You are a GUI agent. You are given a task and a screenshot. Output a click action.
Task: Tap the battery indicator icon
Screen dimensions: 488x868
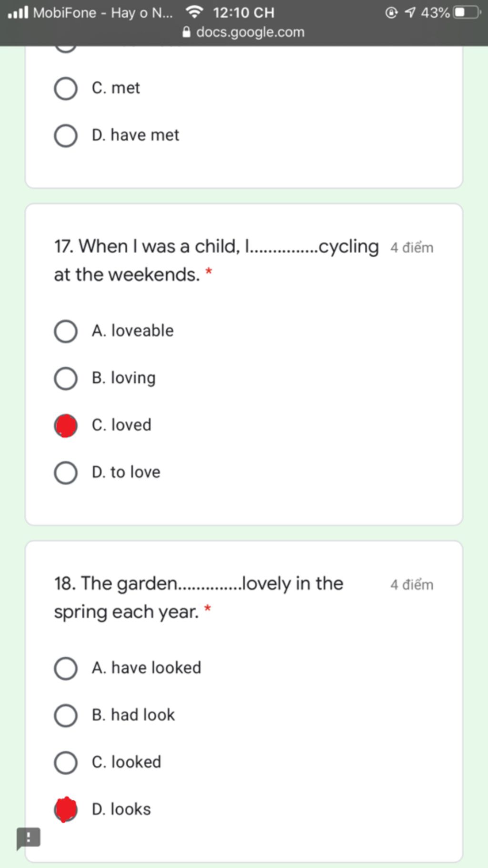pos(467,12)
